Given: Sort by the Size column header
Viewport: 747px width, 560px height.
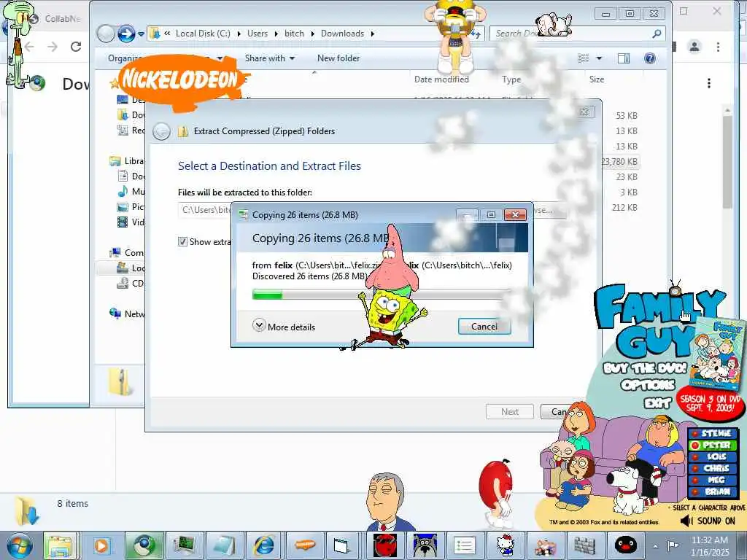Looking at the screenshot, I should coord(597,79).
